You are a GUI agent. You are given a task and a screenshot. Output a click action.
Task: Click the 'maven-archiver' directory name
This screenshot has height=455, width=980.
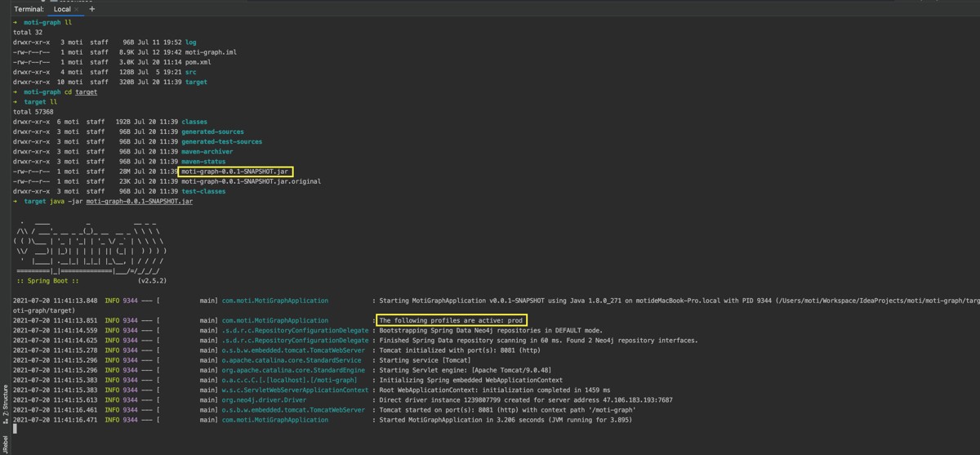[207, 151]
